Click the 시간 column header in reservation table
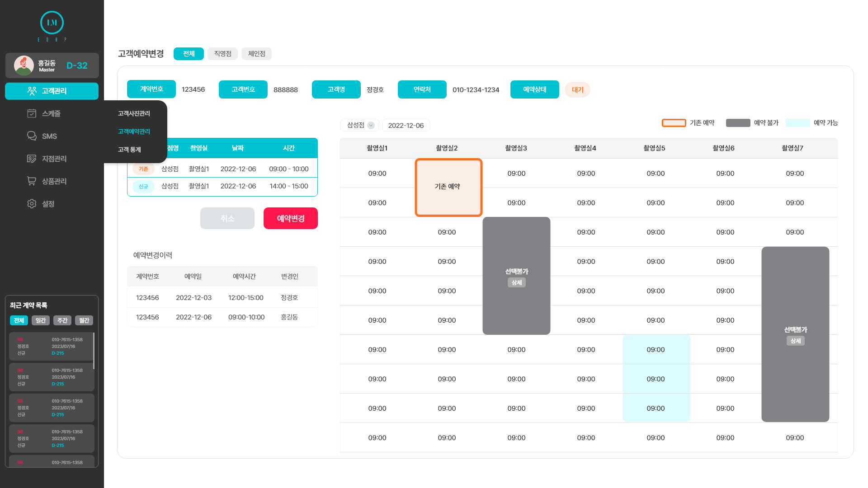Screen dimensions: 868x488 (289, 148)
